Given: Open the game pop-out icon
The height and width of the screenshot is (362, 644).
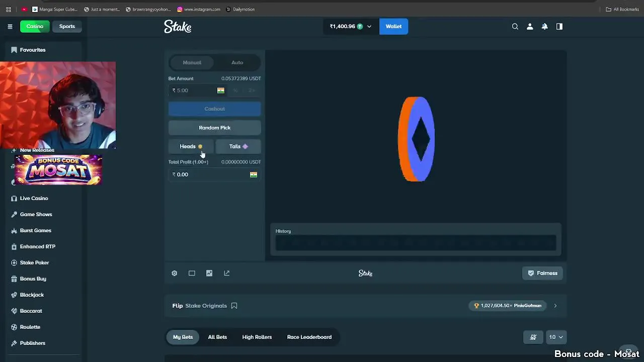Looking at the screenshot, I should point(226,273).
